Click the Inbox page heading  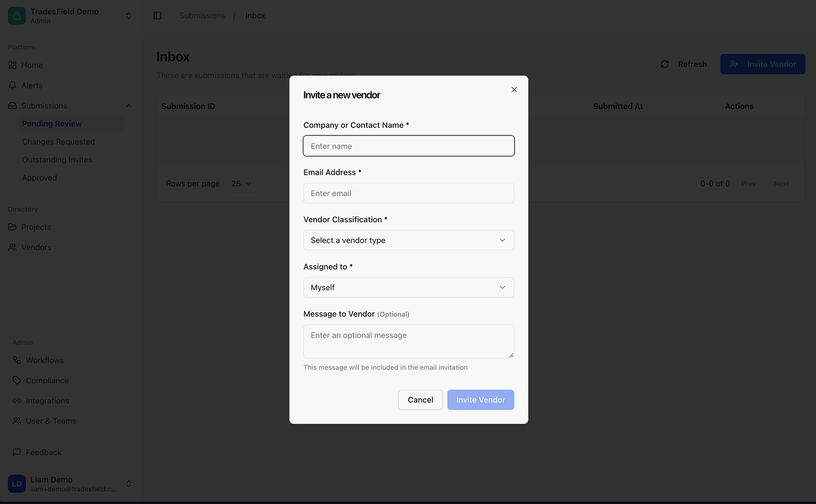tap(173, 57)
